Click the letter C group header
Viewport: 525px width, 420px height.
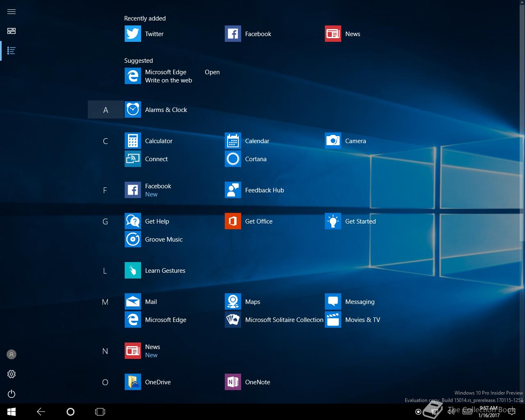click(105, 141)
